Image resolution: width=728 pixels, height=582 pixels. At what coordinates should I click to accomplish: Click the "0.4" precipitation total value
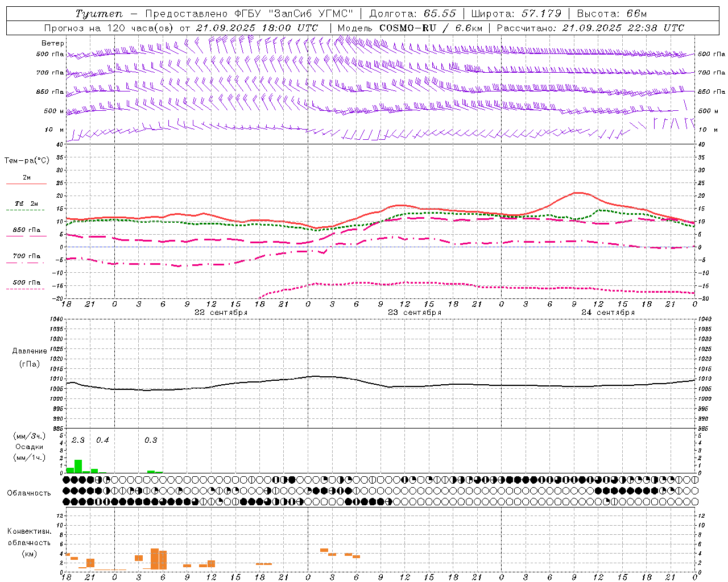pyautogui.click(x=102, y=440)
